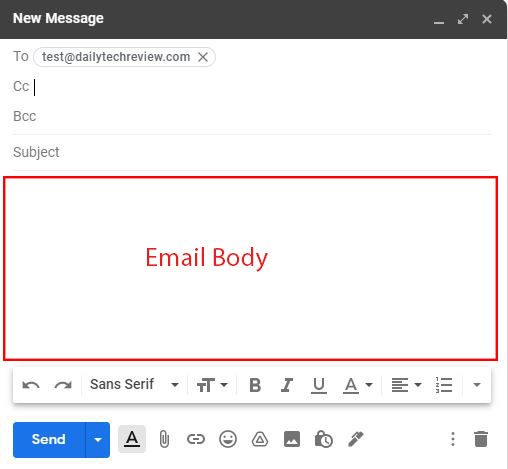The width and height of the screenshot is (508, 469).
Task: Open the Send options dropdown arrow
Action: click(98, 440)
